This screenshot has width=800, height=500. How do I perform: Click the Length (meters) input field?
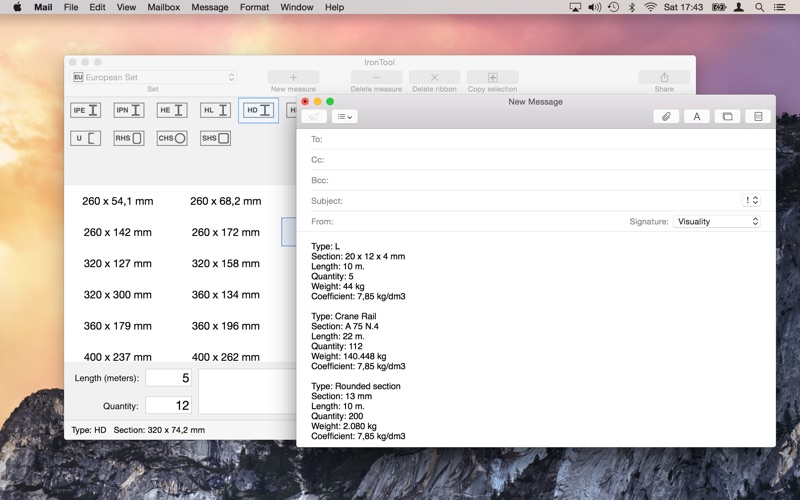pyautogui.click(x=168, y=378)
